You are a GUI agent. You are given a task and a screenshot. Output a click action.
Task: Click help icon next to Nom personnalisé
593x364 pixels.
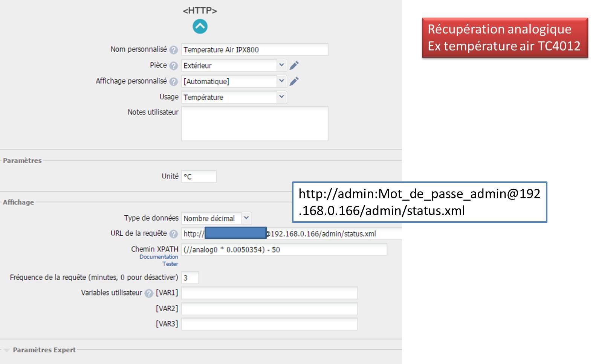[173, 50]
